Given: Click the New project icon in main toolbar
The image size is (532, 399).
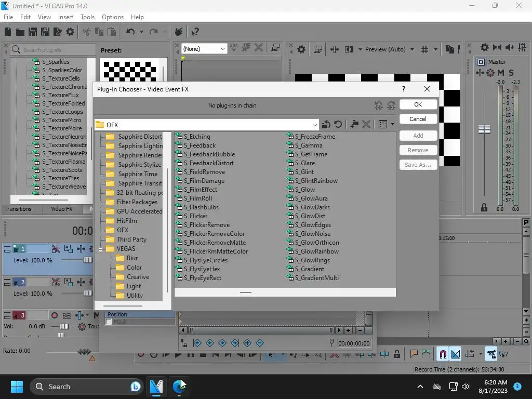Looking at the screenshot, I should pos(8,32).
